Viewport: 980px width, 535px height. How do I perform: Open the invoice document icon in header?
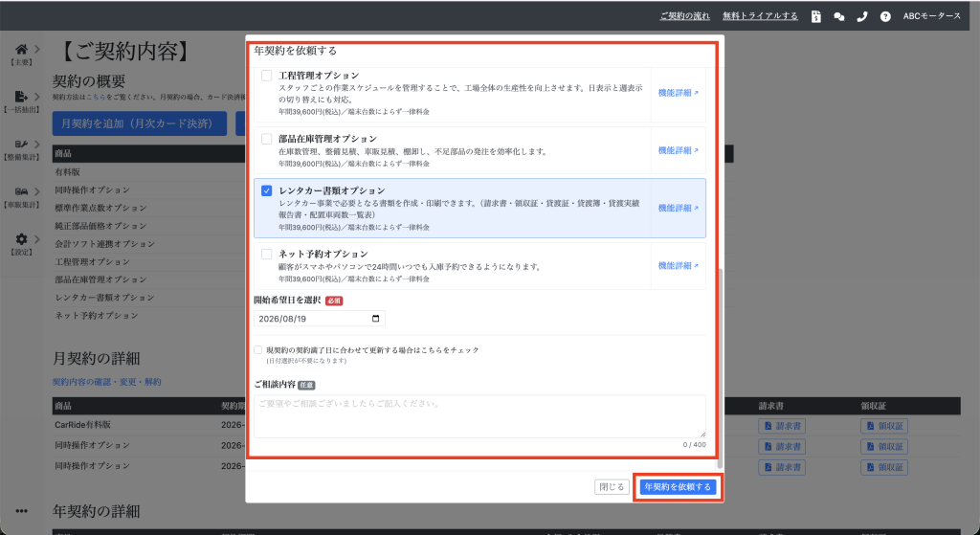pos(815,17)
